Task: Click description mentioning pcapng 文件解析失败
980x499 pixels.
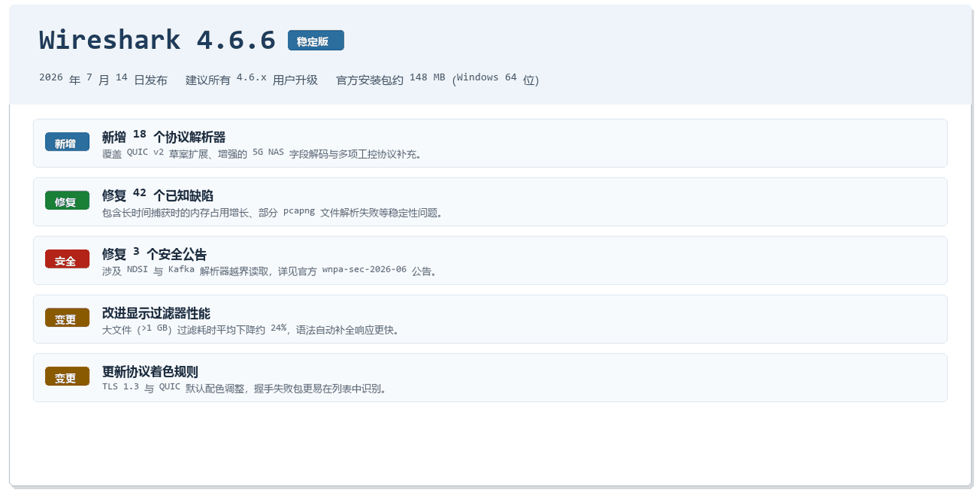Action: click(273, 212)
